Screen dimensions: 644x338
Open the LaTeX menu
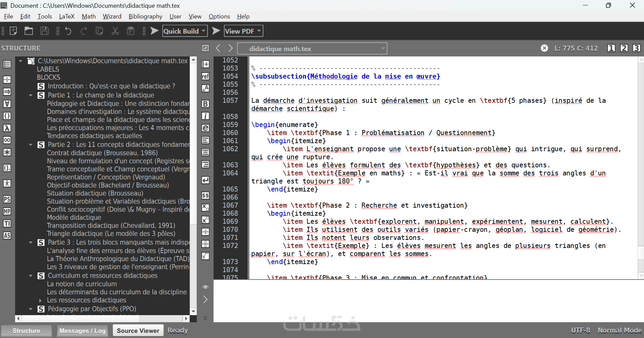click(67, 16)
